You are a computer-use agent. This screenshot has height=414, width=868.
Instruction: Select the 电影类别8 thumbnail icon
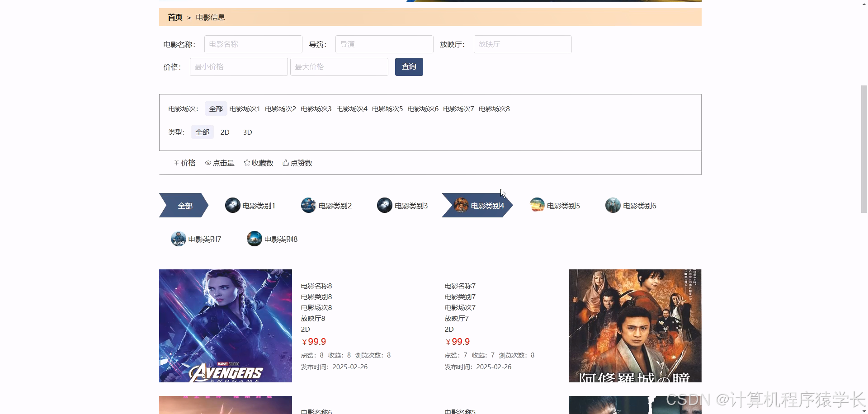pos(254,239)
